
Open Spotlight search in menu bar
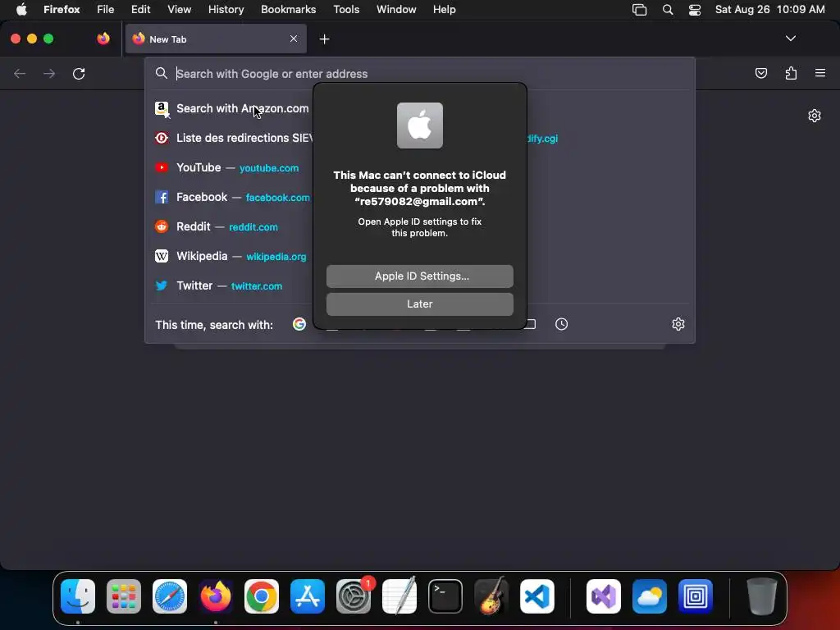click(668, 10)
